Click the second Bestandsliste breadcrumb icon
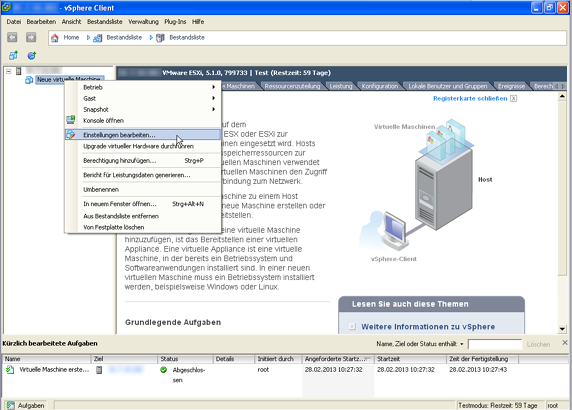This screenshot has width=572, height=410. click(x=160, y=38)
